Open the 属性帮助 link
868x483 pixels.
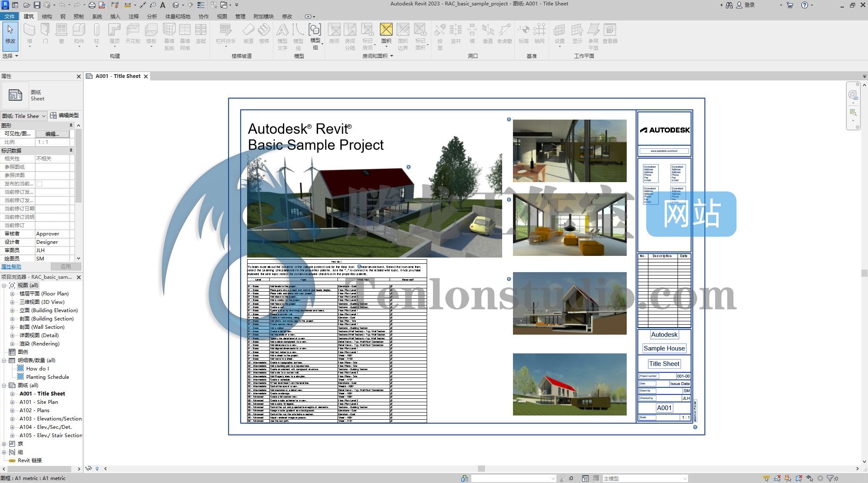point(11,267)
